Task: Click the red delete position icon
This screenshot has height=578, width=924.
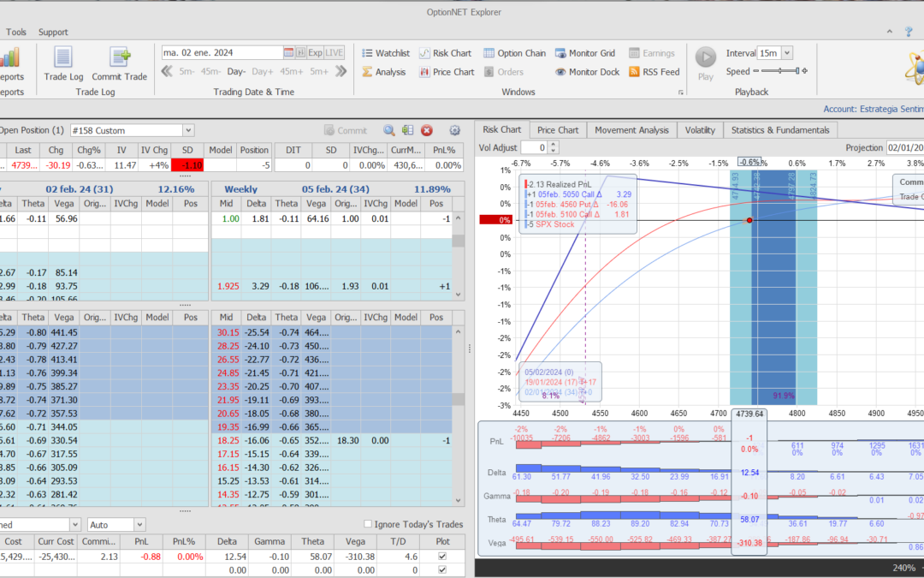Action: tap(427, 130)
